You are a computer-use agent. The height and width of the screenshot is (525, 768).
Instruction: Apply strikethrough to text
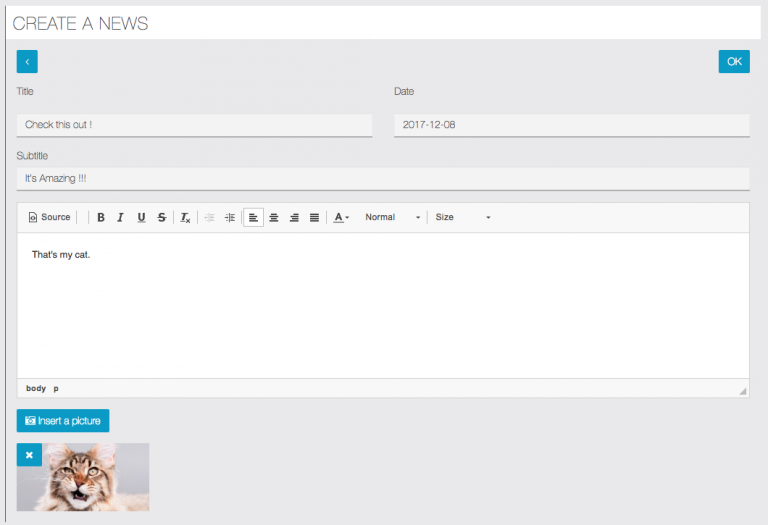[x=162, y=217]
